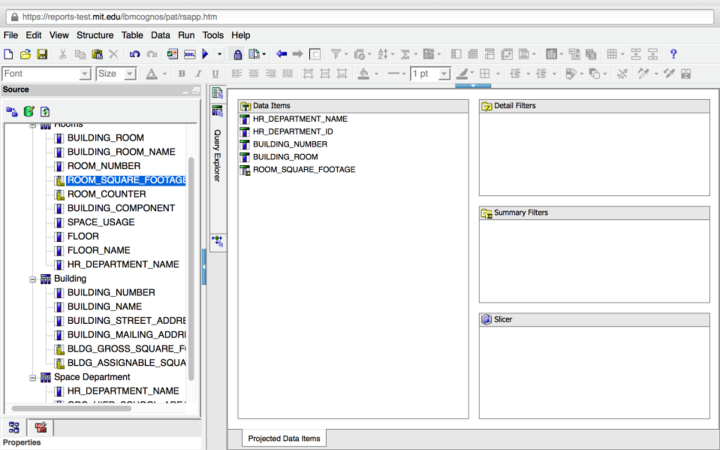Click the Paste clipboard icon
This screenshot has height=450, width=720.
[x=96, y=54]
